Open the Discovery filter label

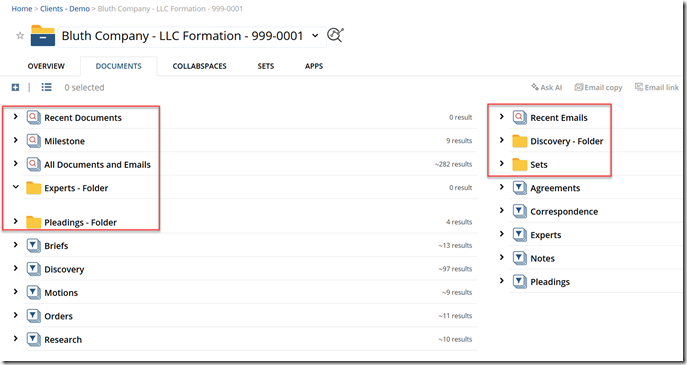[x=64, y=269]
